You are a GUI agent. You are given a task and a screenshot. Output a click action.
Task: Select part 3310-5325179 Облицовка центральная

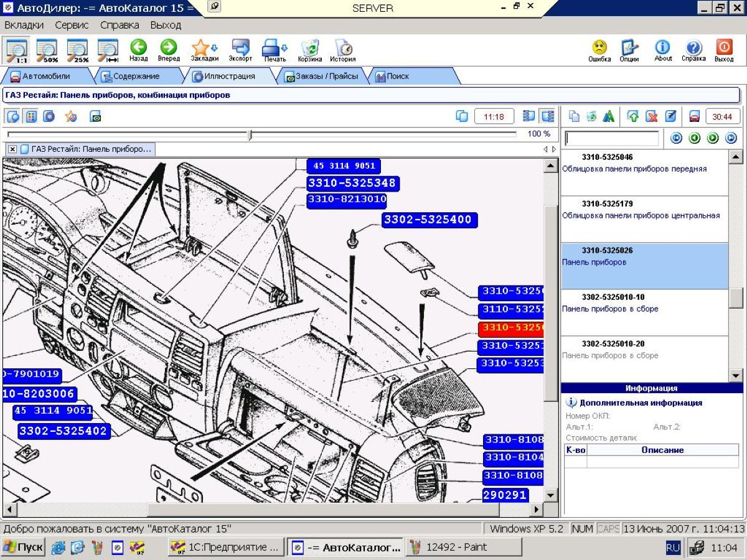[x=644, y=219]
